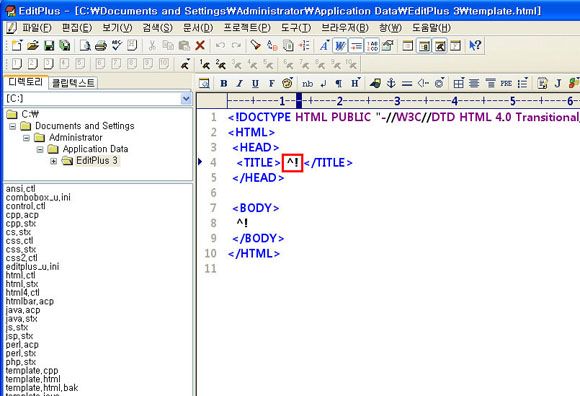
Task: Select the EditPlus 3 folder
Action: tap(97, 161)
